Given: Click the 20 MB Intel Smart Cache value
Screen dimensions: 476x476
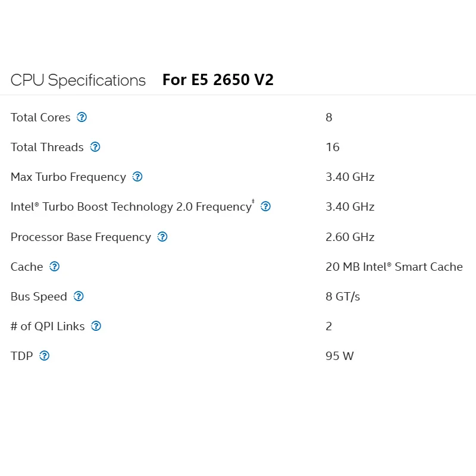Looking at the screenshot, I should click(x=394, y=267).
